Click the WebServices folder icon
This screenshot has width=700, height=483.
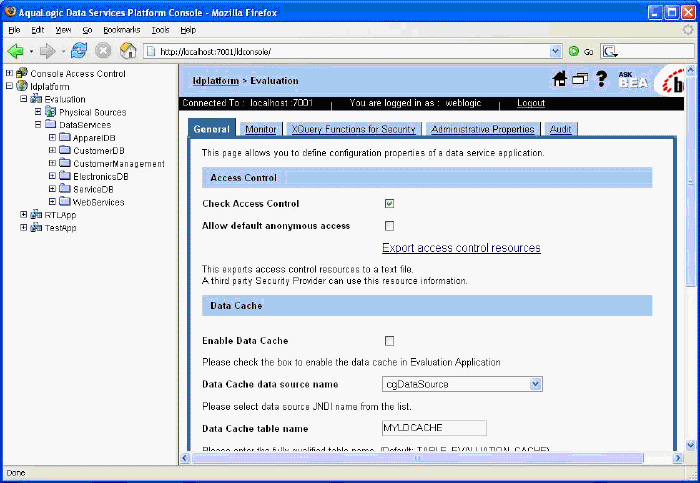65,202
